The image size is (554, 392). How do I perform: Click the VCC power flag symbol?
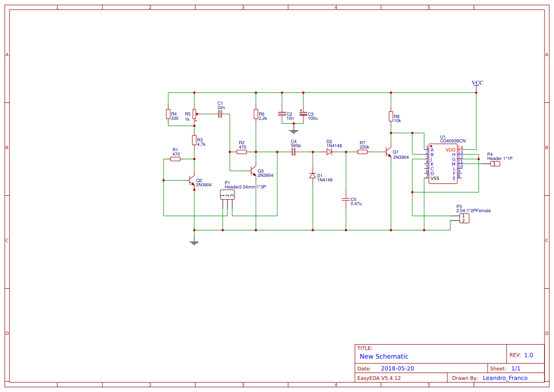point(477,86)
